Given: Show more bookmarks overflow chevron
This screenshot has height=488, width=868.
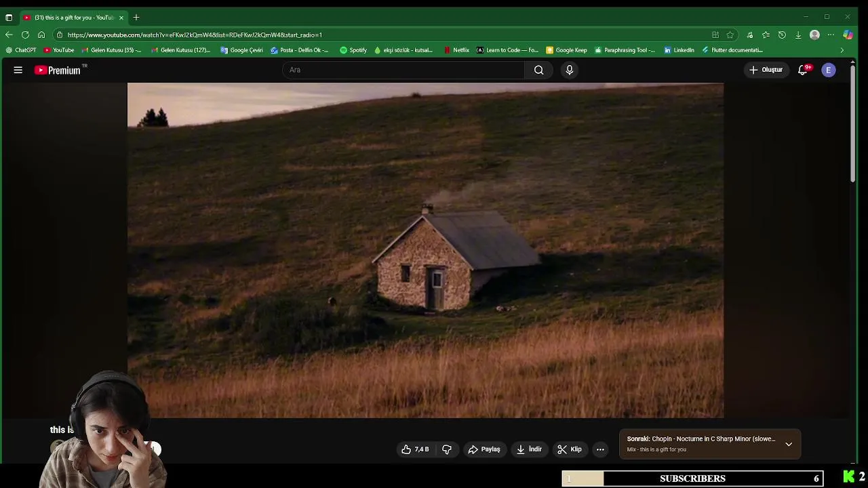Looking at the screenshot, I should pos(842,50).
